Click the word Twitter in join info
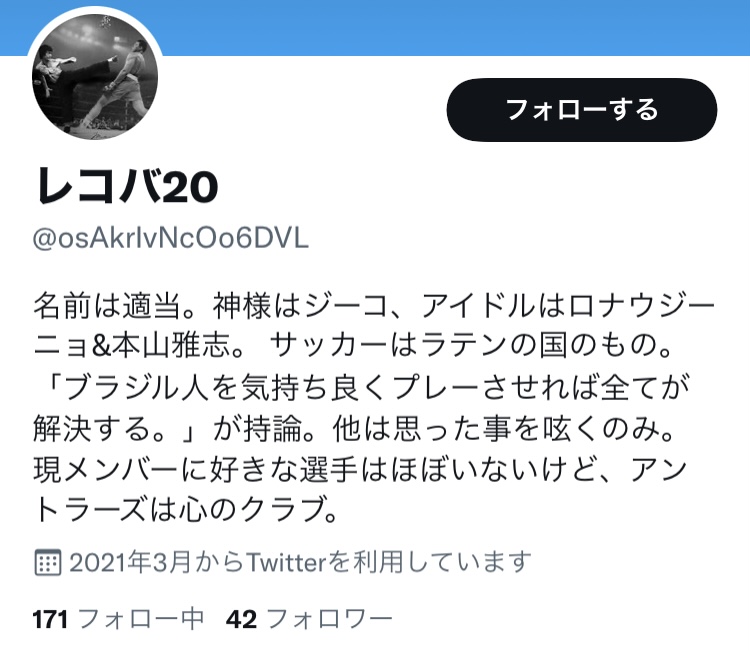Screen dimensions: 750x651 tap(286, 563)
